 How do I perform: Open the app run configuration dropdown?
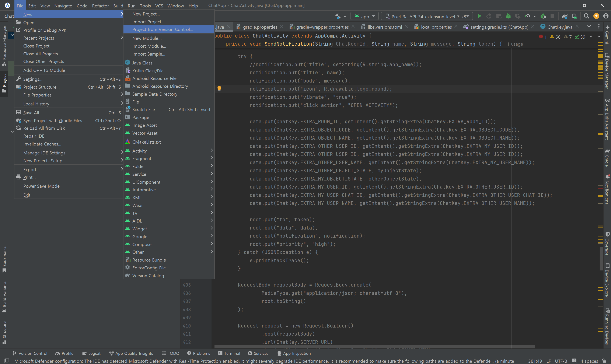coord(365,16)
